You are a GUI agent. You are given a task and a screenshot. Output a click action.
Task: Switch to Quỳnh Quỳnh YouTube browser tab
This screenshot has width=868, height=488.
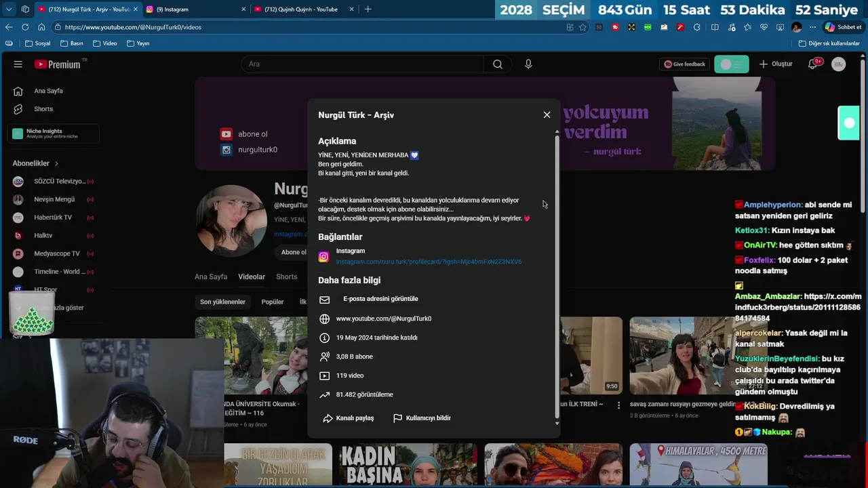(x=304, y=9)
